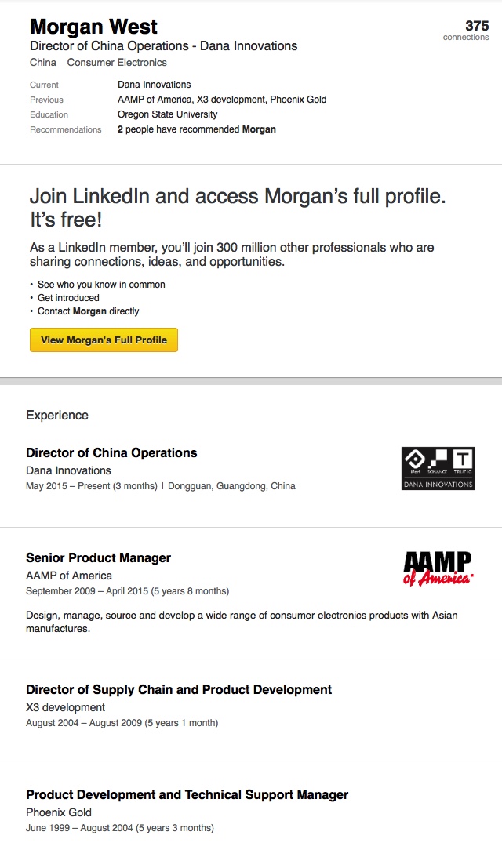Open the Morgan West profile name heading
The image size is (502, 868).
click(x=93, y=27)
